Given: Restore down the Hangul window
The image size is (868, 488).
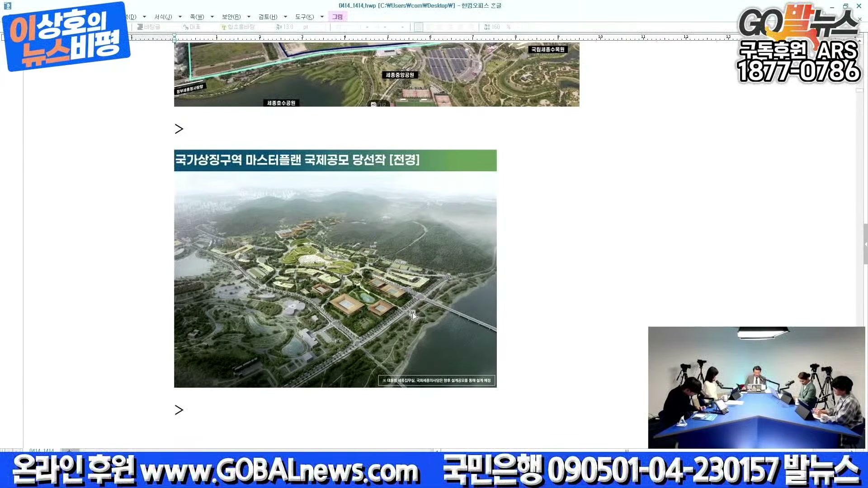Looking at the screenshot, I should pos(845,6).
